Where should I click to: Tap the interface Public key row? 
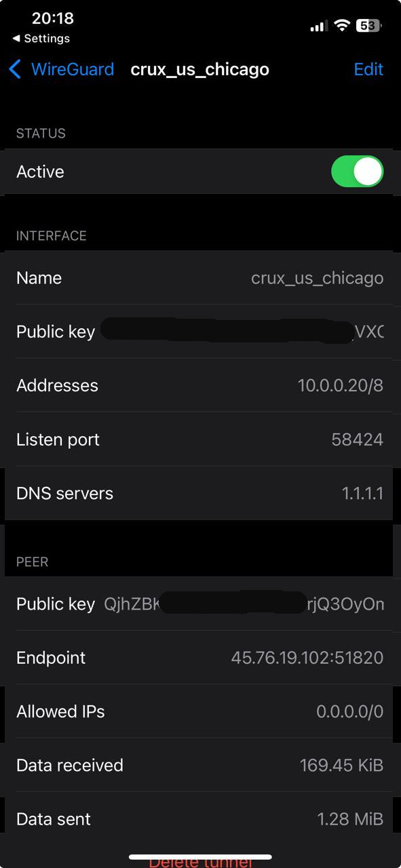[199, 332]
